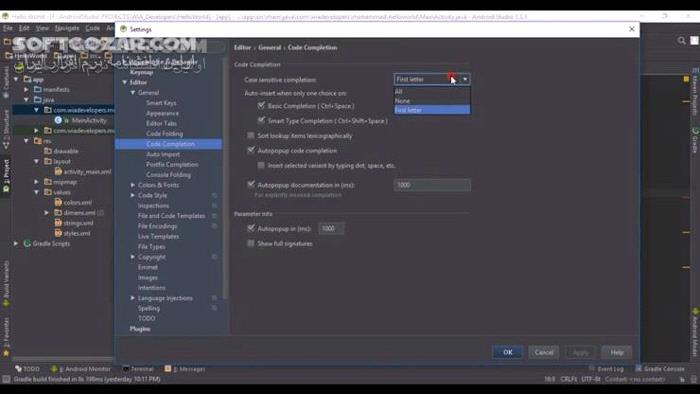
Task: Collapse the General settings node
Action: click(x=133, y=93)
